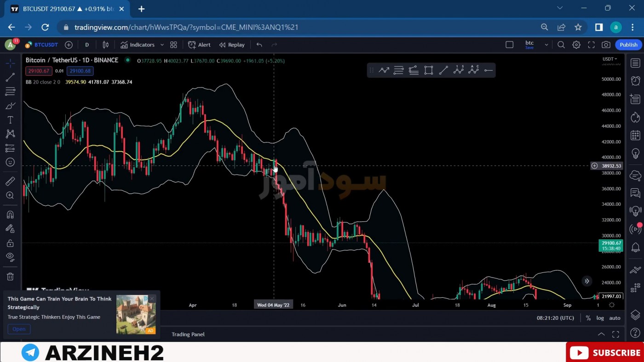Open the D time interval selector
Image resolution: width=644 pixels, height=362 pixels.
[x=86, y=45]
